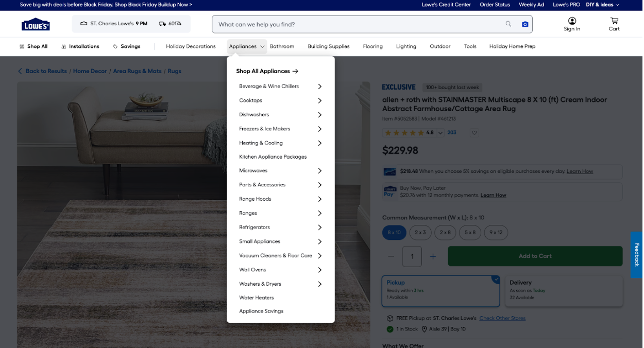The image size is (644, 348).
Task: Open the Sign In account icon
Action: click(x=572, y=24)
